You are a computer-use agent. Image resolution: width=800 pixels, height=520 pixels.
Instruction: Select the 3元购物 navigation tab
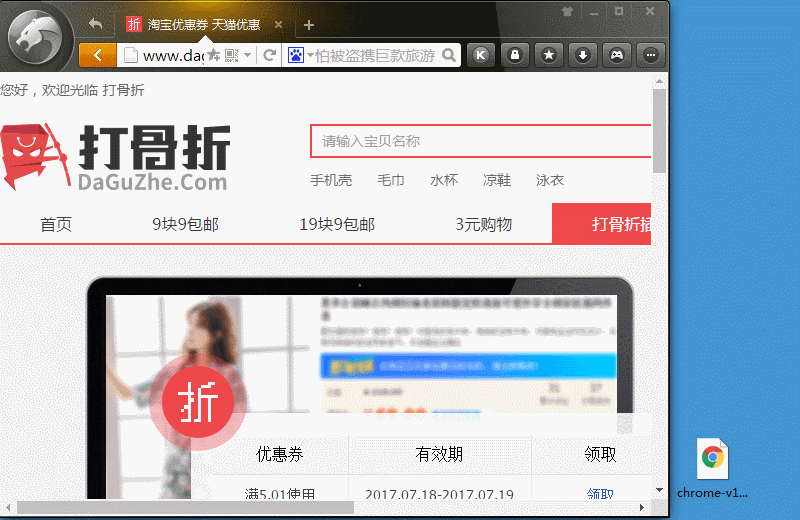point(483,224)
